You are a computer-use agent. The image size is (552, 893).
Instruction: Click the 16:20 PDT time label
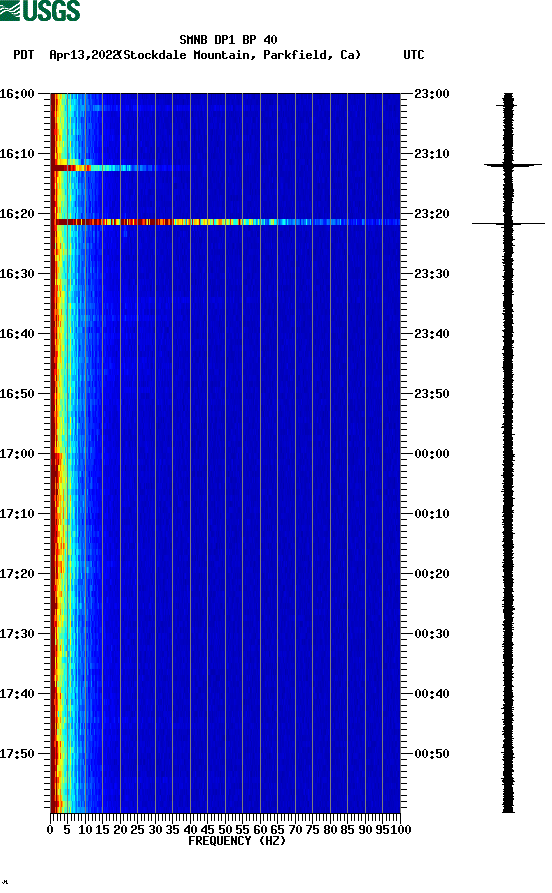point(17,214)
